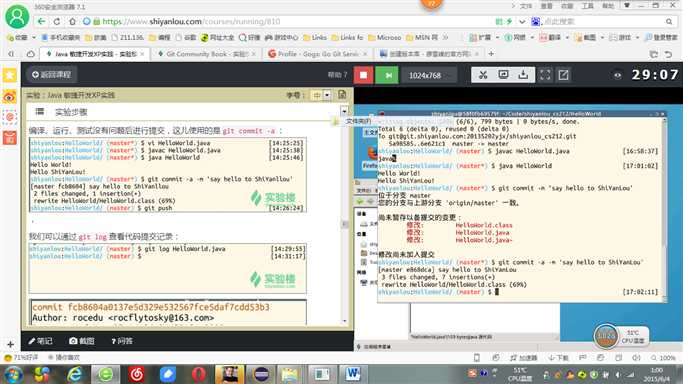The height and width of the screenshot is (384, 683).
Task: Open the 文件 menu in the title bar
Action: point(526,6)
